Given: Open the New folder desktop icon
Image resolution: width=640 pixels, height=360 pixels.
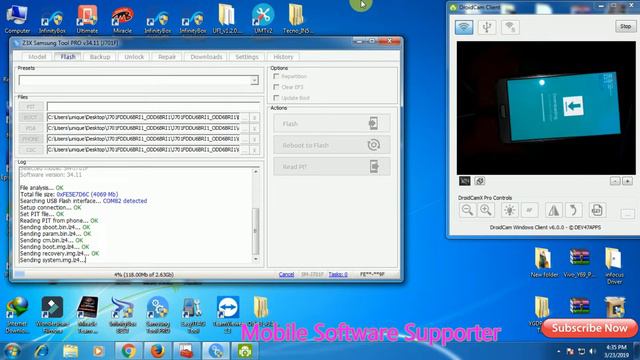Looking at the screenshot, I should point(544,262).
